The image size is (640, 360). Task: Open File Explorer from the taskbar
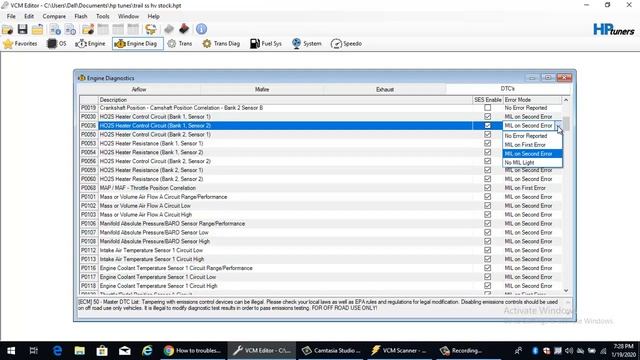[x=80, y=351]
